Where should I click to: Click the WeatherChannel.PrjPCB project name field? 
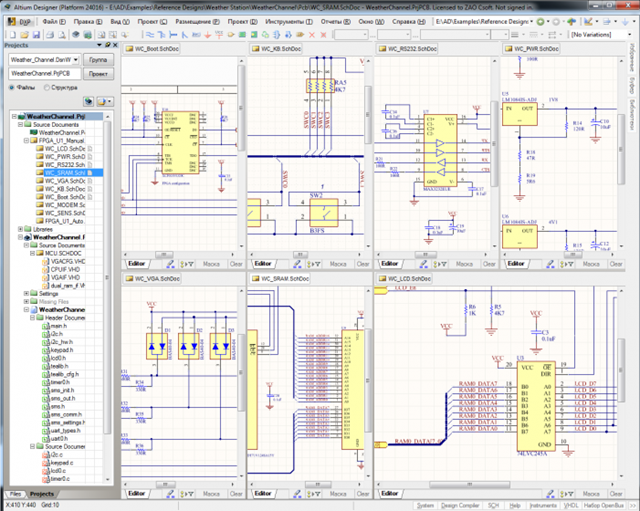click(x=44, y=73)
